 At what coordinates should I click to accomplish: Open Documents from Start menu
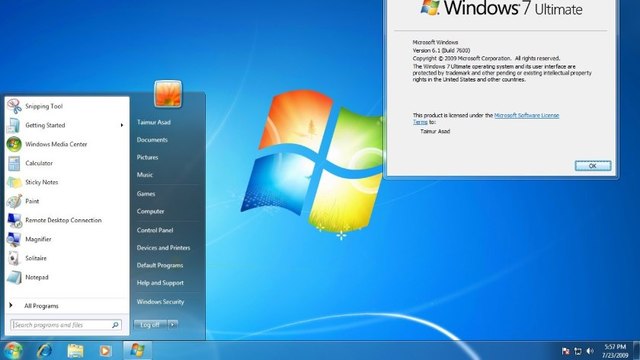click(152, 140)
